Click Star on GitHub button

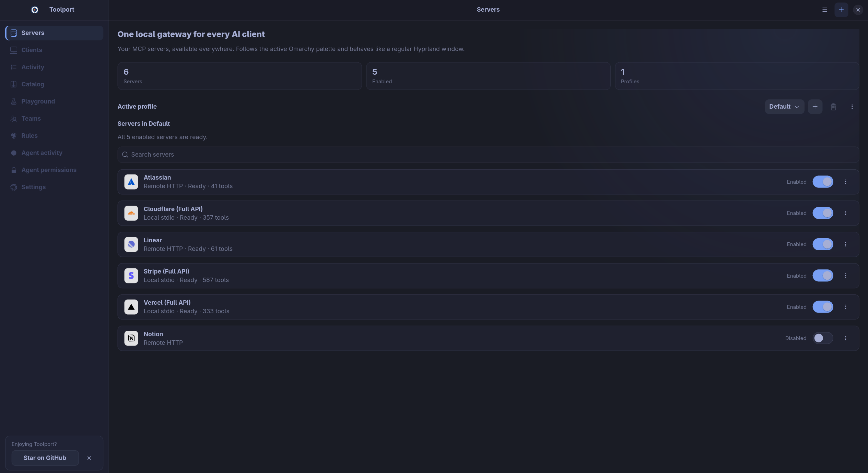click(45, 458)
